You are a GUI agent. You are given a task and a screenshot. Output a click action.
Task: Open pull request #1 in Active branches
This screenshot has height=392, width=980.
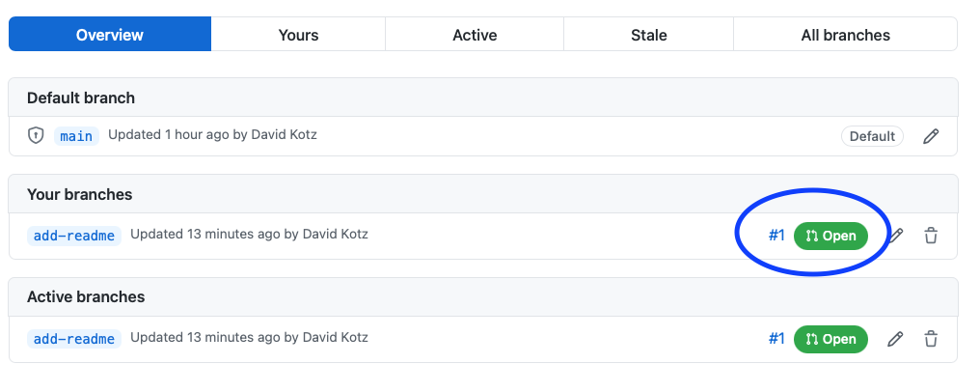tap(776, 339)
